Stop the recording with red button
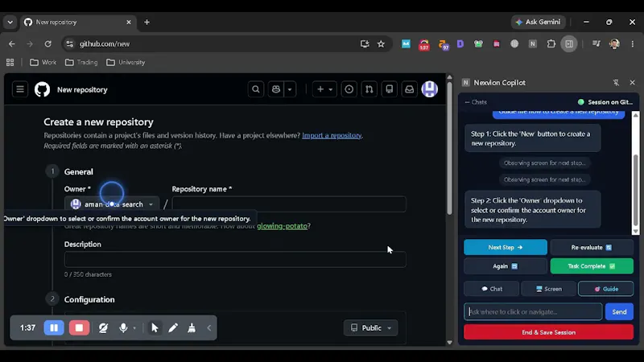 79,328
